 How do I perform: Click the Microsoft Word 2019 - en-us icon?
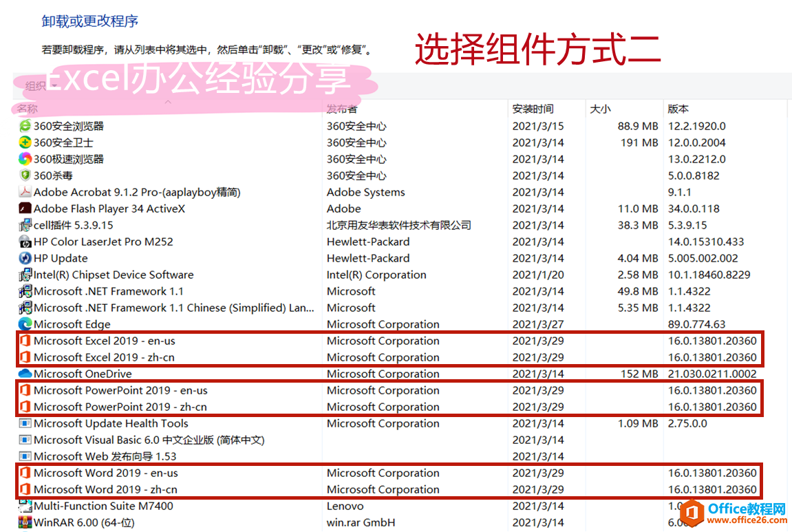coord(25,473)
